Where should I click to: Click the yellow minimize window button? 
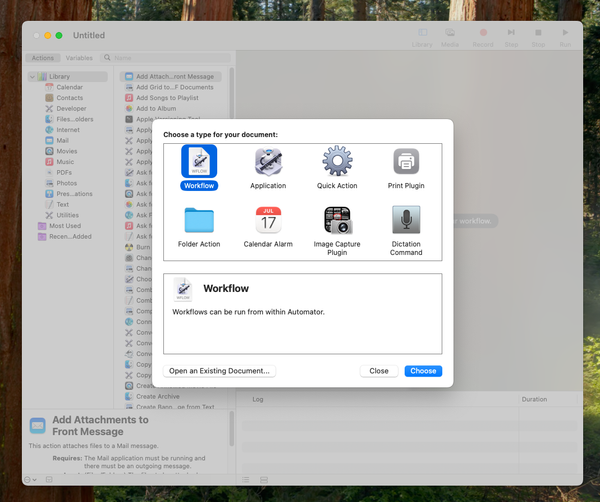click(x=48, y=36)
